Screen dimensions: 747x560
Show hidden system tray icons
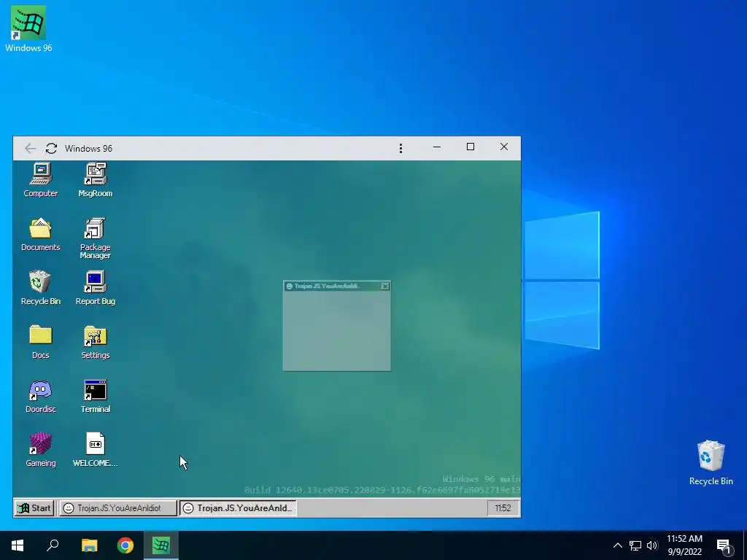[x=617, y=545]
